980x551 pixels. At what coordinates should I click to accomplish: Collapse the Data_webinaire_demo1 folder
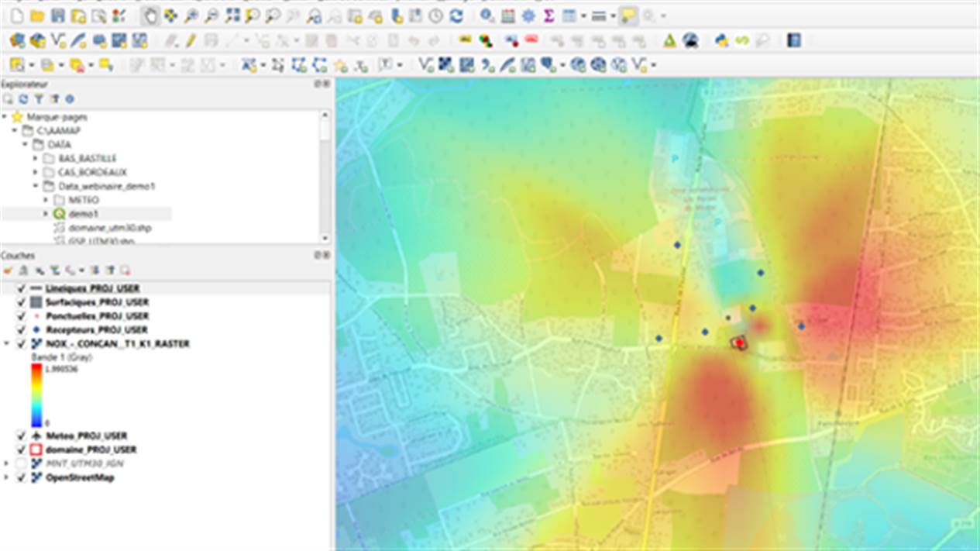pyautogui.click(x=35, y=186)
